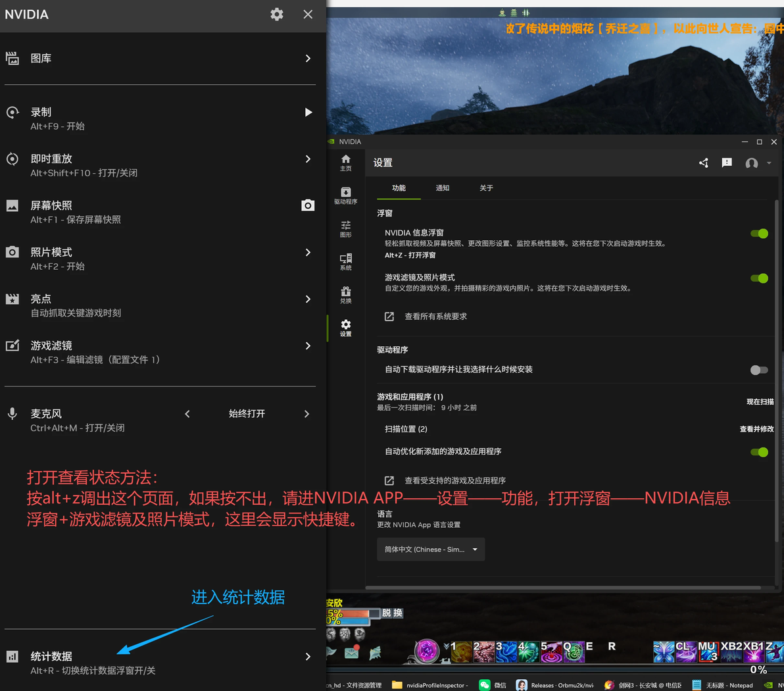This screenshot has height=691, width=784.
Task: Switch to the 通知 tab
Action: click(x=443, y=188)
